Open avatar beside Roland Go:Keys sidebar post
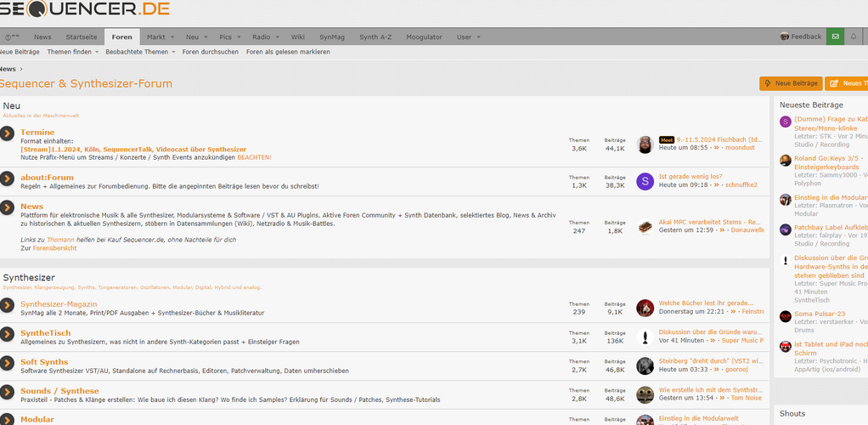 click(786, 161)
